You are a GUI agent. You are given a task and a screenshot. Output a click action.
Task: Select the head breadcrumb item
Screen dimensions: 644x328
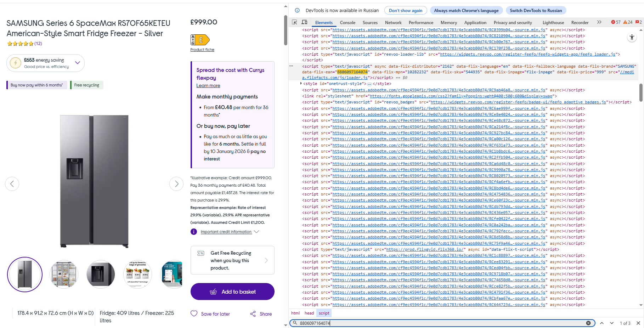[x=309, y=313]
